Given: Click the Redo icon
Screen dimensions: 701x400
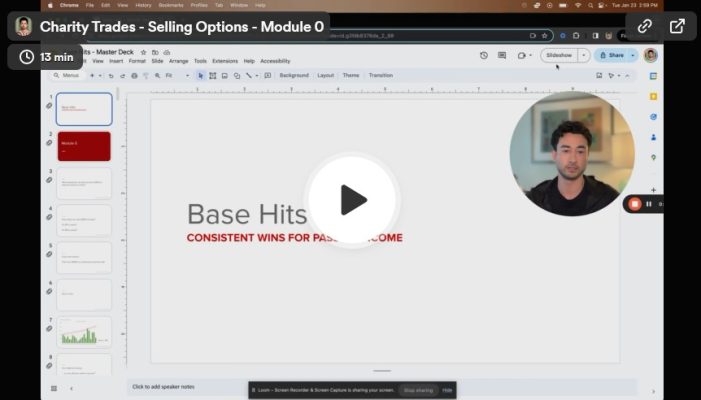Looking at the screenshot, I should point(122,76).
